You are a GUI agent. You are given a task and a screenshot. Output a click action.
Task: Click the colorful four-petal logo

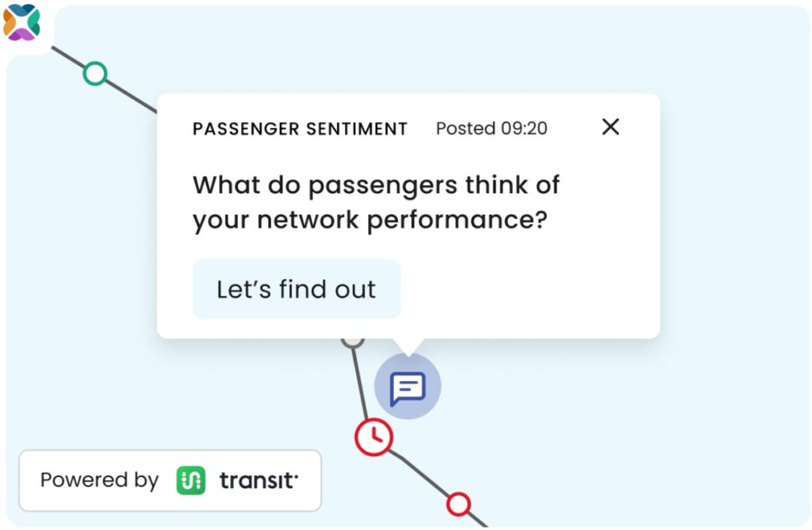tap(21, 21)
